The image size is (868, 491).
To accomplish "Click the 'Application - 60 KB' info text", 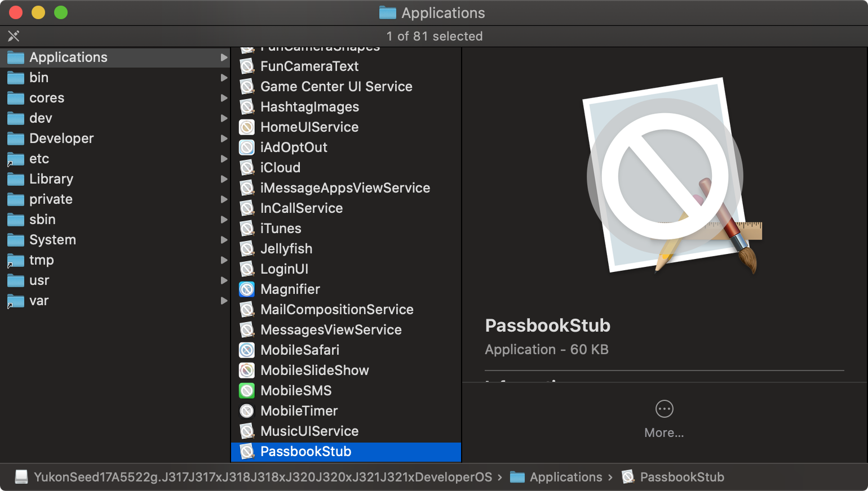I will (x=547, y=350).
